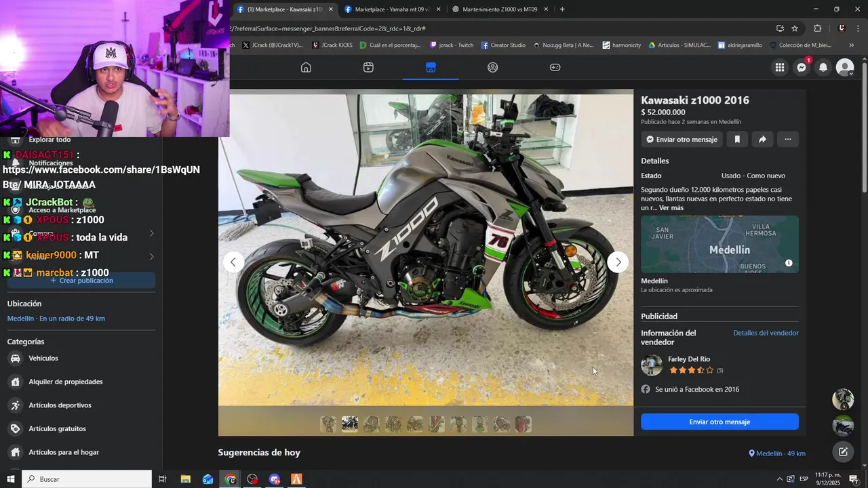Open the aldrinjaramillo bookmark
This screenshot has height=488, width=868.
coord(740,45)
